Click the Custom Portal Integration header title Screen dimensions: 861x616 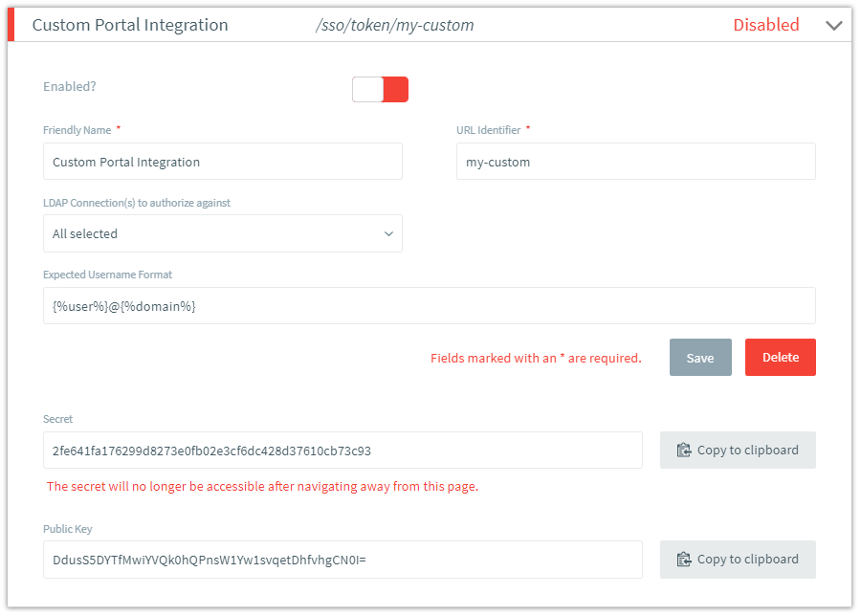130,25
